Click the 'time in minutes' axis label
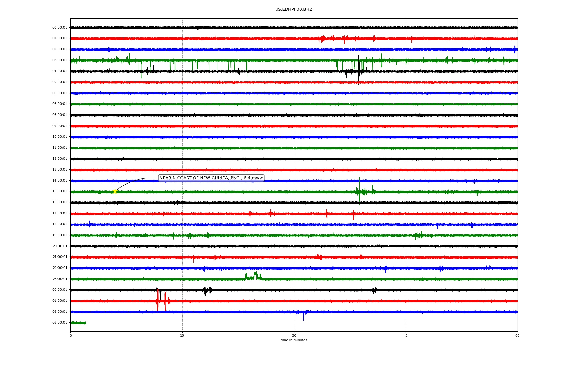 294,340
